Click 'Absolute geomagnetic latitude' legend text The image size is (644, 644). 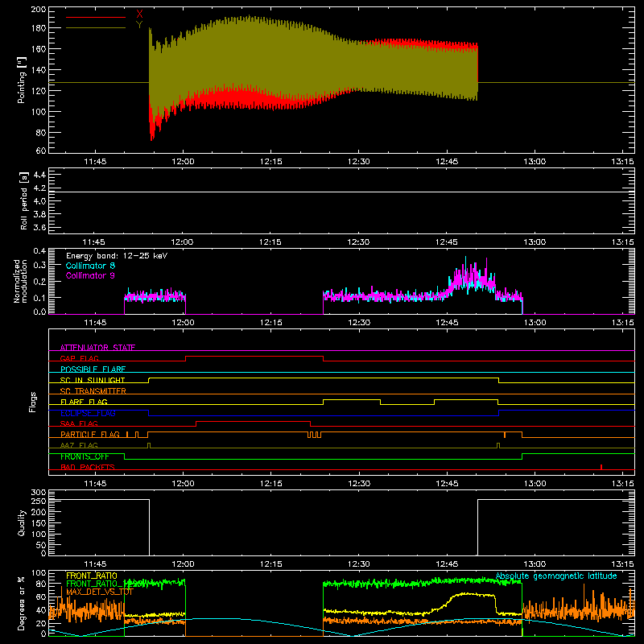coord(556,576)
